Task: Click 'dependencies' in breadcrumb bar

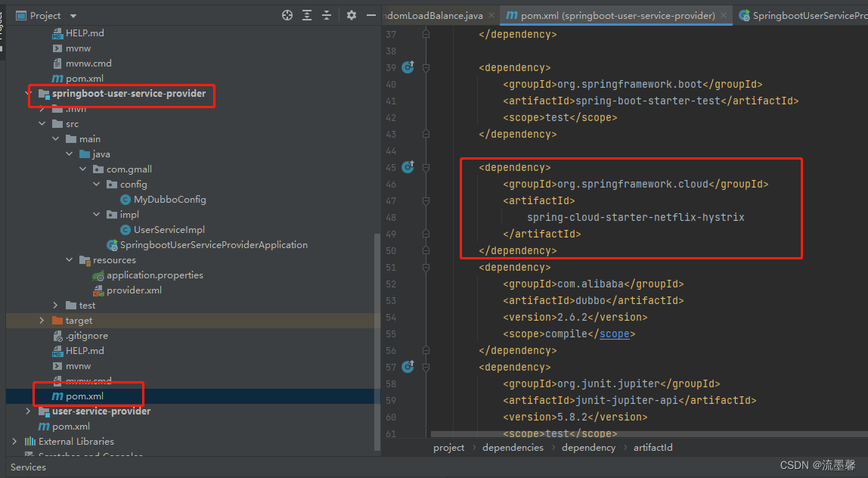Action: (513, 448)
